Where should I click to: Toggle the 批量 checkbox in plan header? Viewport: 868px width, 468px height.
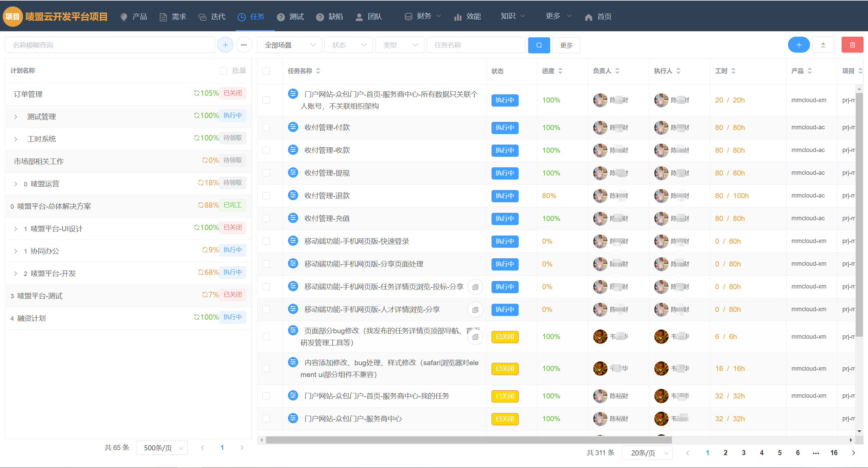pos(223,71)
